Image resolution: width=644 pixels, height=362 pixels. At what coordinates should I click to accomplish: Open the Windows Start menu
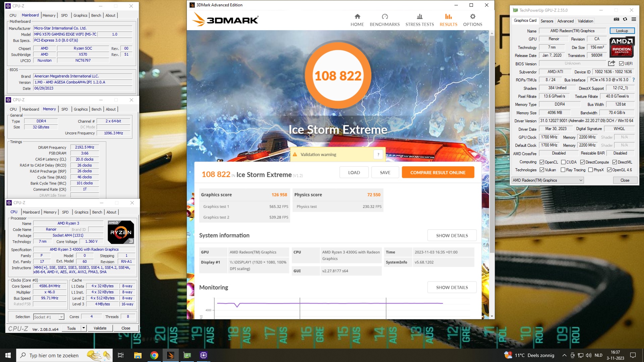[x=8, y=355]
